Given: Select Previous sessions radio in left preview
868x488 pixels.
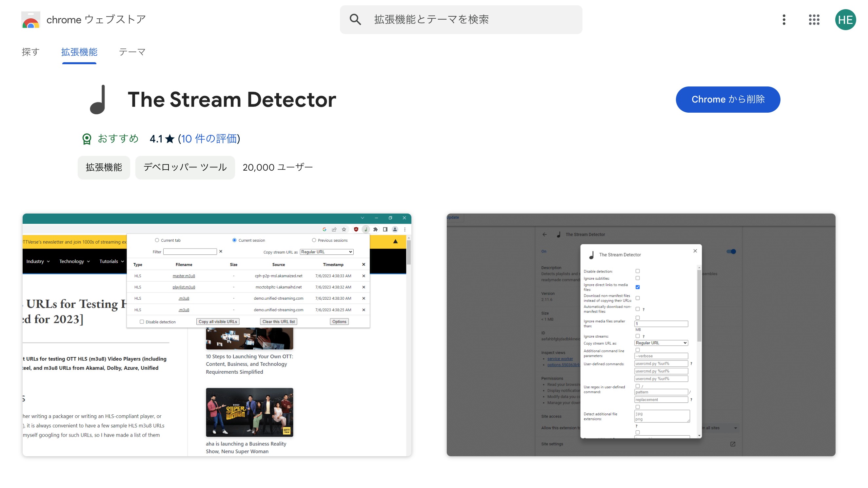Looking at the screenshot, I should pyautogui.click(x=314, y=240).
